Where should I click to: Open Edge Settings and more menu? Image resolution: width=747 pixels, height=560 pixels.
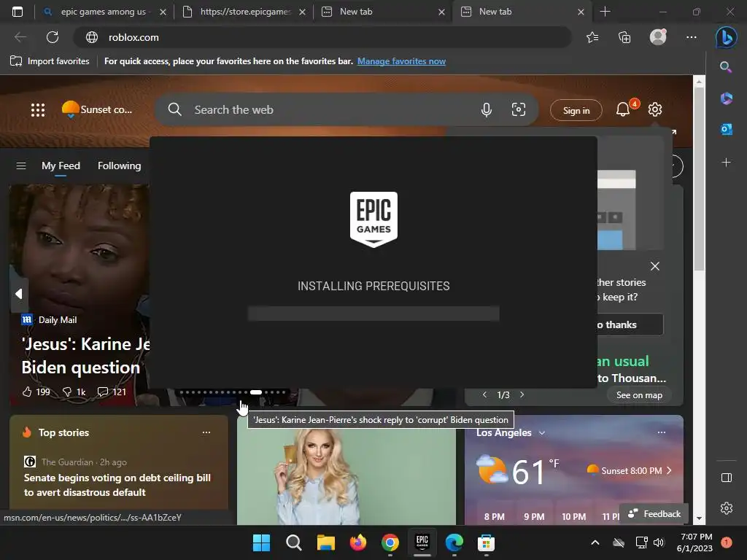point(692,37)
